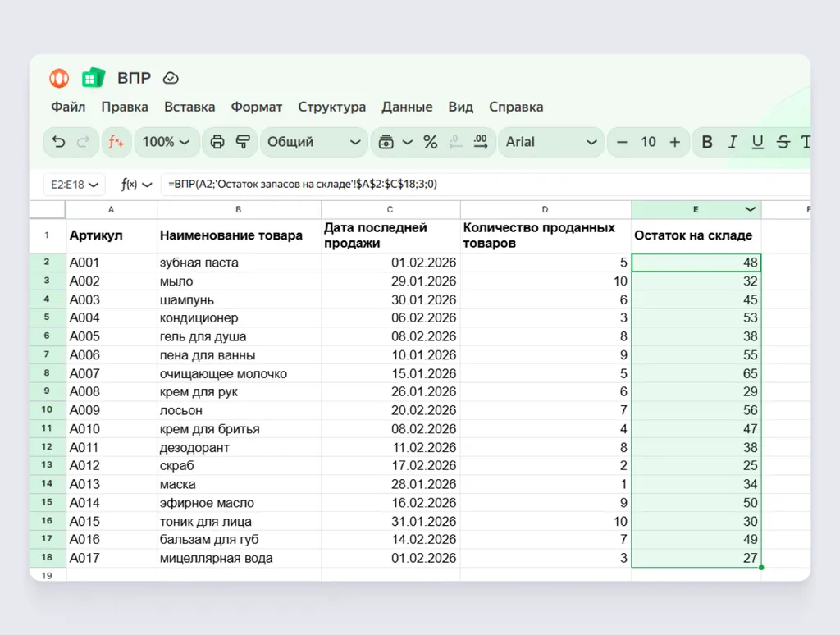Select column A header
This screenshot has width=840, height=635.
(112, 209)
